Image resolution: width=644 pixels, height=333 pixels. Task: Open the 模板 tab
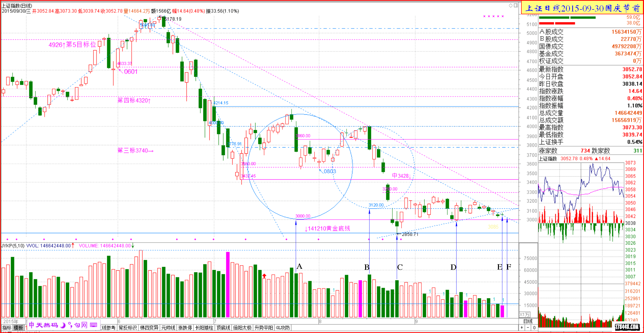click(18, 328)
